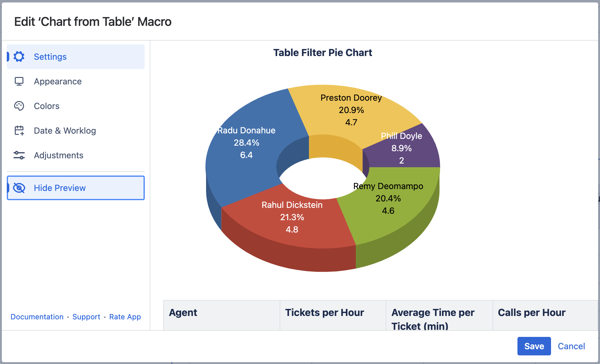Click the Colors palette icon
Screen dimensions: 600x364
tap(19, 106)
